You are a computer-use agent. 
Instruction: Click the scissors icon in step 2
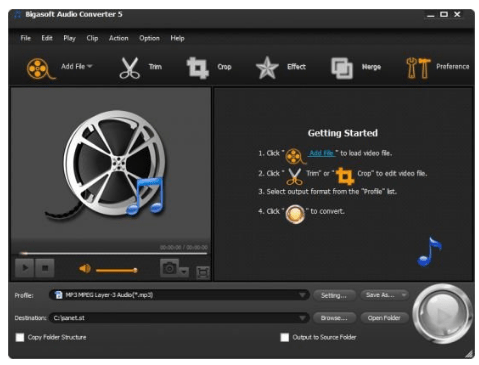(294, 176)
